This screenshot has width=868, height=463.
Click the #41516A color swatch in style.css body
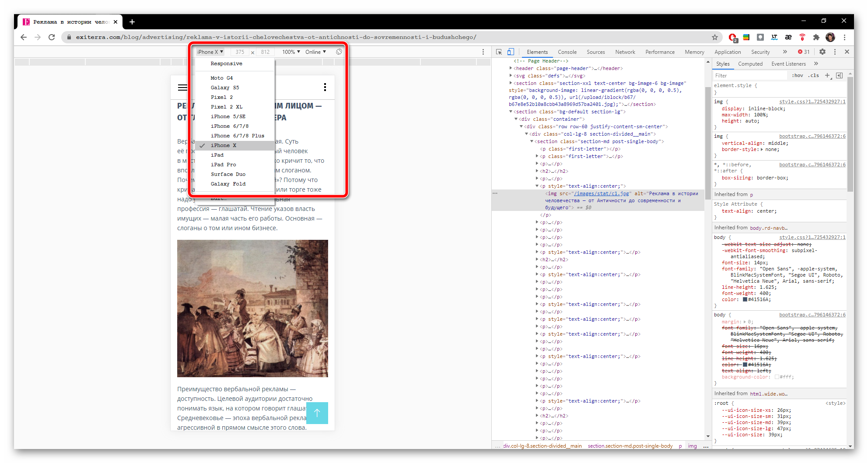click(745, 299)
